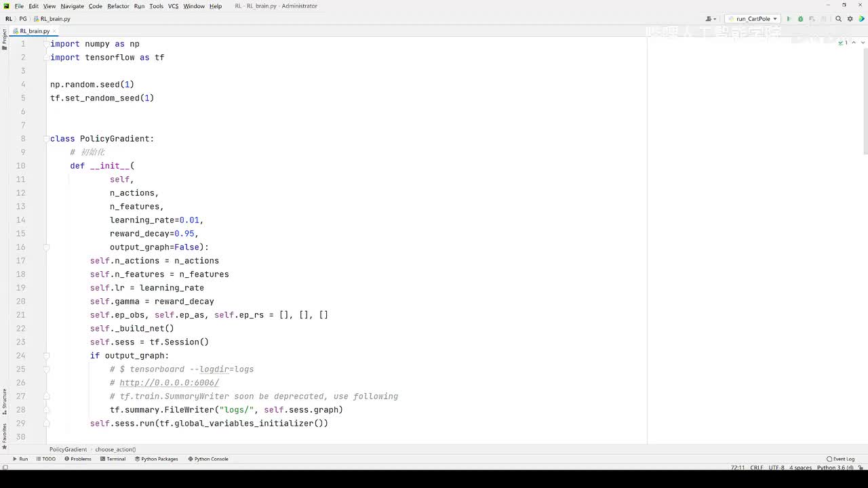Click the Run with Coverage icon

[x=811, y=19]
